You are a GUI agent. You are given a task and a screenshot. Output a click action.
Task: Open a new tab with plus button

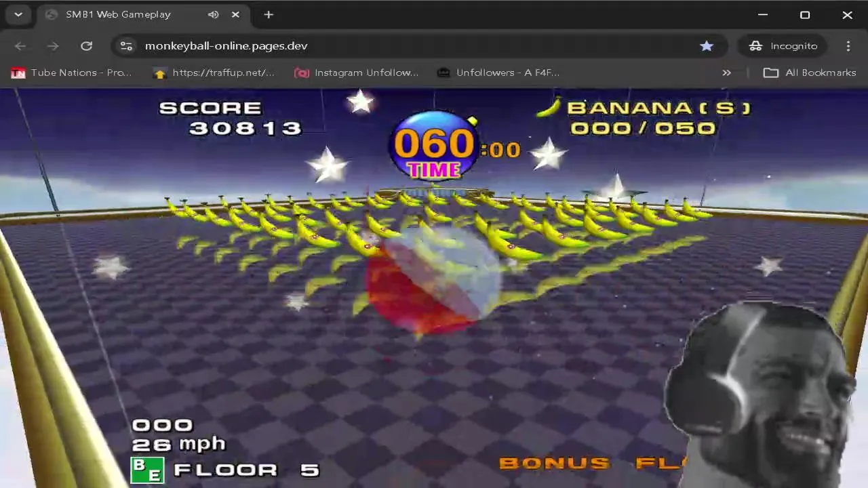click(x=269, y=14)
